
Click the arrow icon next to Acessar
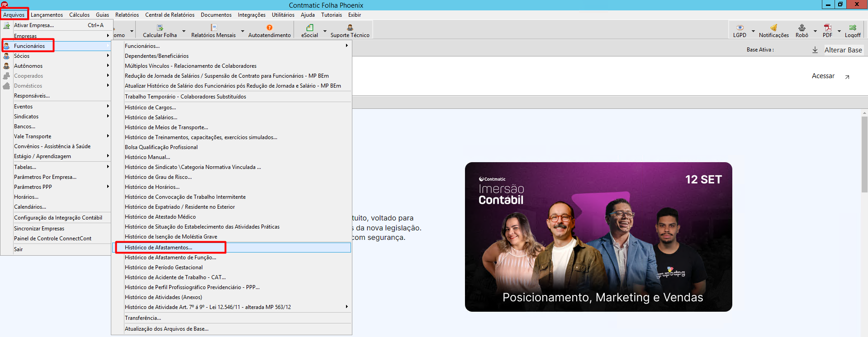click(x=847, y=77)
